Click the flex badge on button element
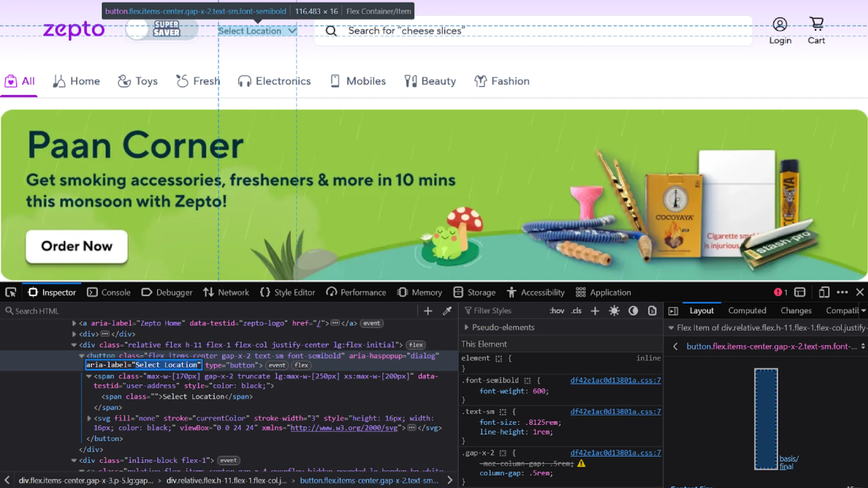This screenshot has height=488, width=868. tap(301, 365)
